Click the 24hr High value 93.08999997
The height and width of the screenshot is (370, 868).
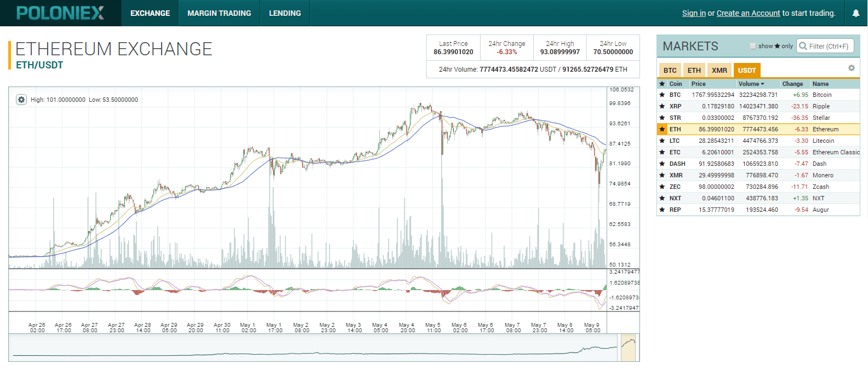[x=560, y=52]
